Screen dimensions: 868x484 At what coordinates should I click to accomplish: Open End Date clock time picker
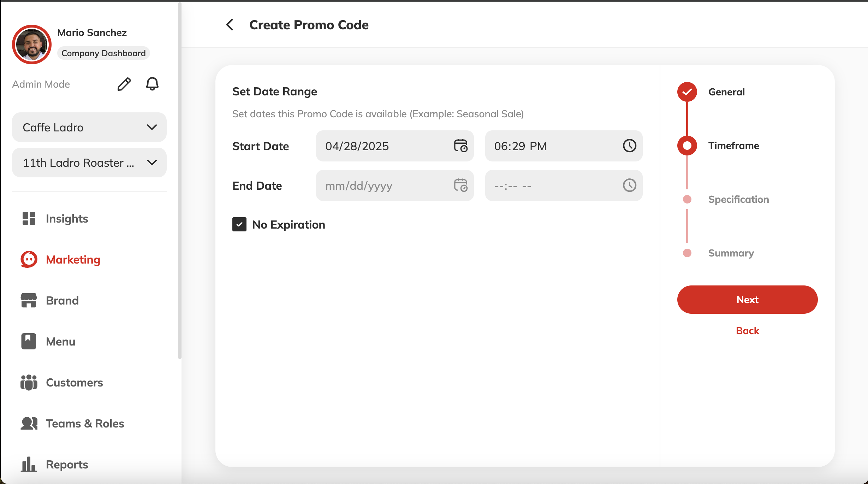[x=629, y=185]
